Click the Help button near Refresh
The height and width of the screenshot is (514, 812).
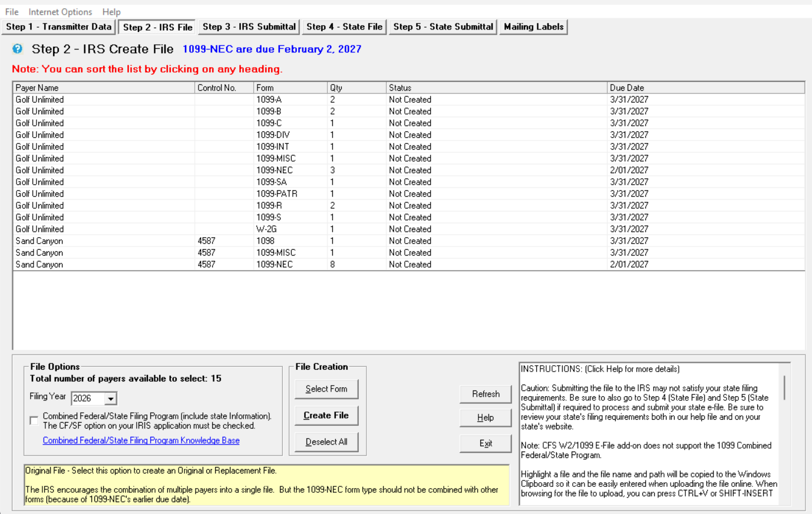pos(486,417)
